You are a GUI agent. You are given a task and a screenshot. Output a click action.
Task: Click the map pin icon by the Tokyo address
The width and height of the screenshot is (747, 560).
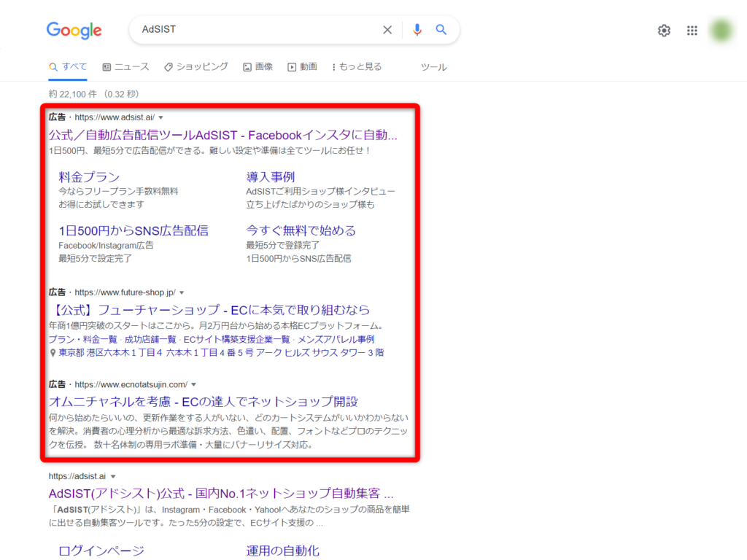(x=53, y=353)
